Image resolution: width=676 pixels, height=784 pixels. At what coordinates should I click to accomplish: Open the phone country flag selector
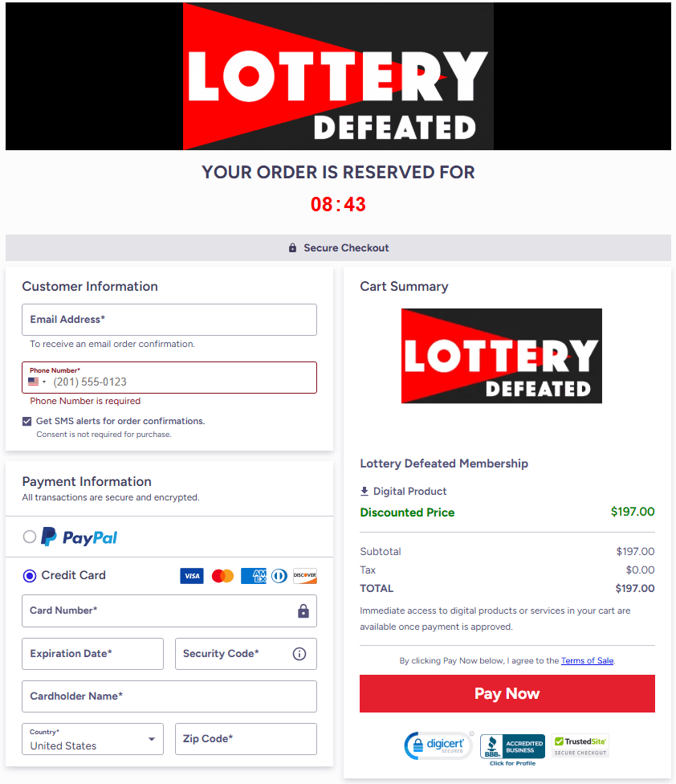coord(36,380)
